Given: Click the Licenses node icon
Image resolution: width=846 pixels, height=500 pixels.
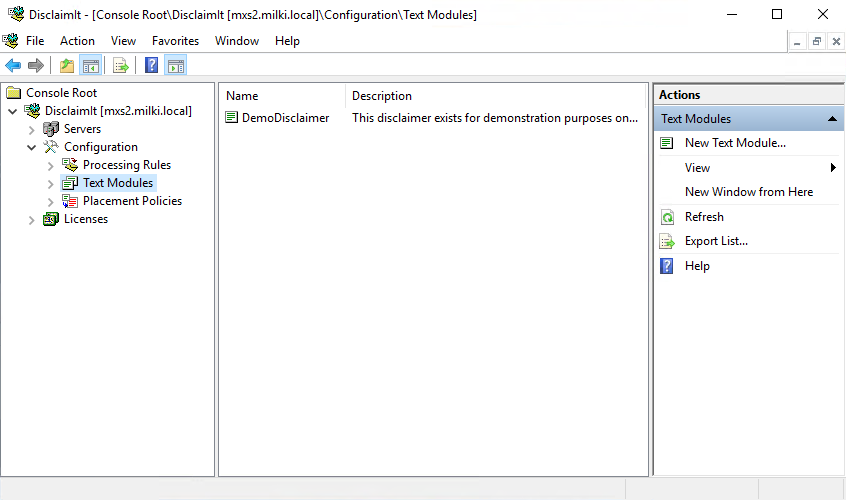Looking at the screenshot, I should pos(51,219).
